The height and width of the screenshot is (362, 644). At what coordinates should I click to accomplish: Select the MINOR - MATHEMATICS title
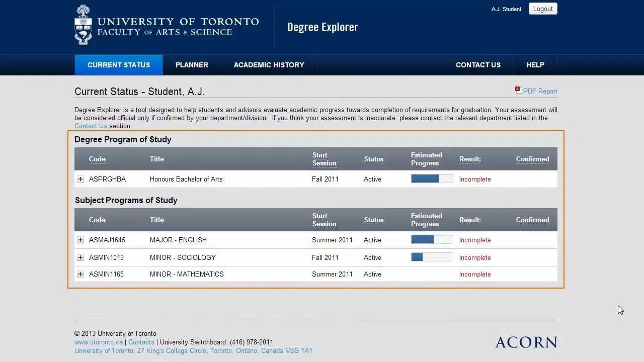(x=187, y=274)
